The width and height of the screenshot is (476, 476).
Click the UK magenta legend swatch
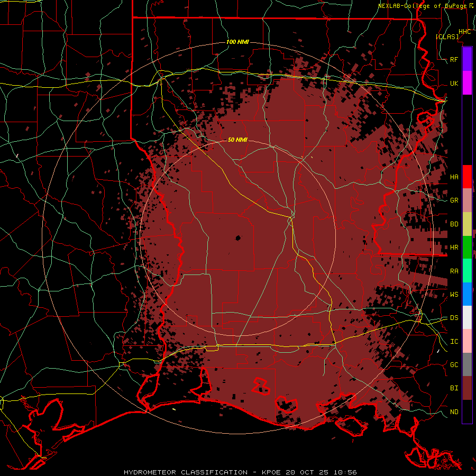(467, 83)
